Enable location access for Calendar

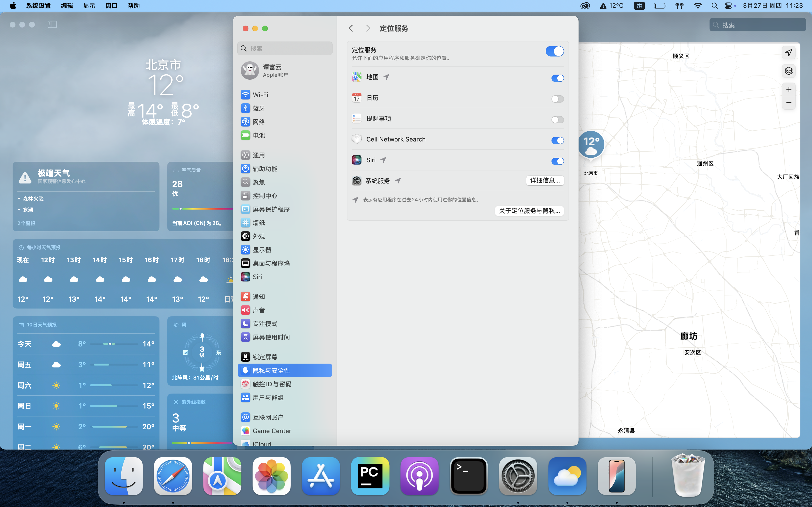[557, 99]
